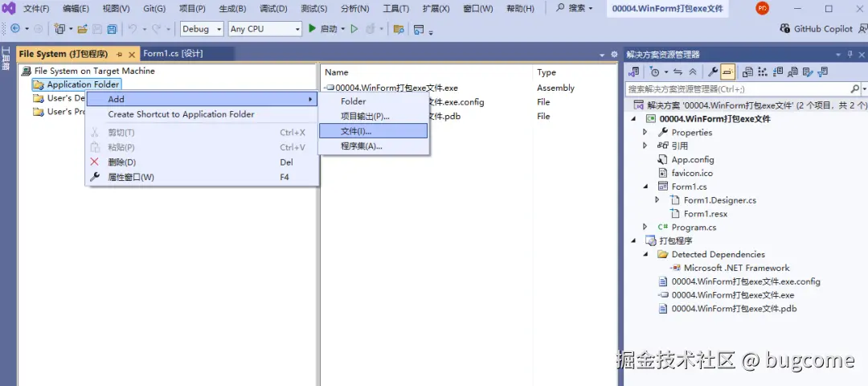Select 删除(D) in the context menu
Screen dimensions: 868x386
pyautogui.click(x=202, y=162)
